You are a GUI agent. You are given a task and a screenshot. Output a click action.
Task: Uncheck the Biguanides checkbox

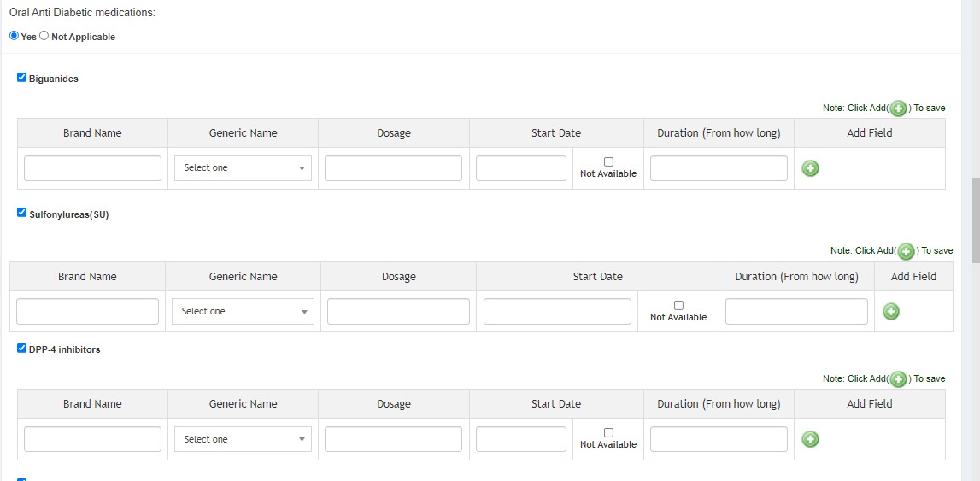click(x=22, y=78)
